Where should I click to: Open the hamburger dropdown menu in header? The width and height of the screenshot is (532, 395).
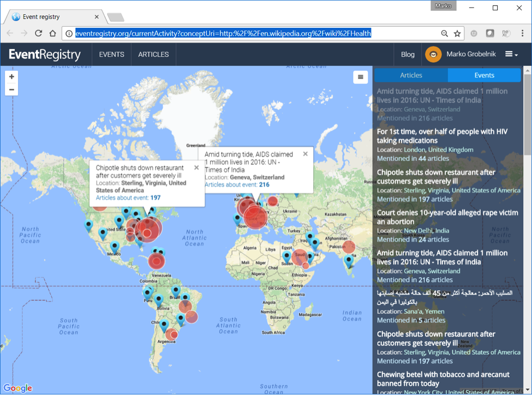[x=511, y=55]
